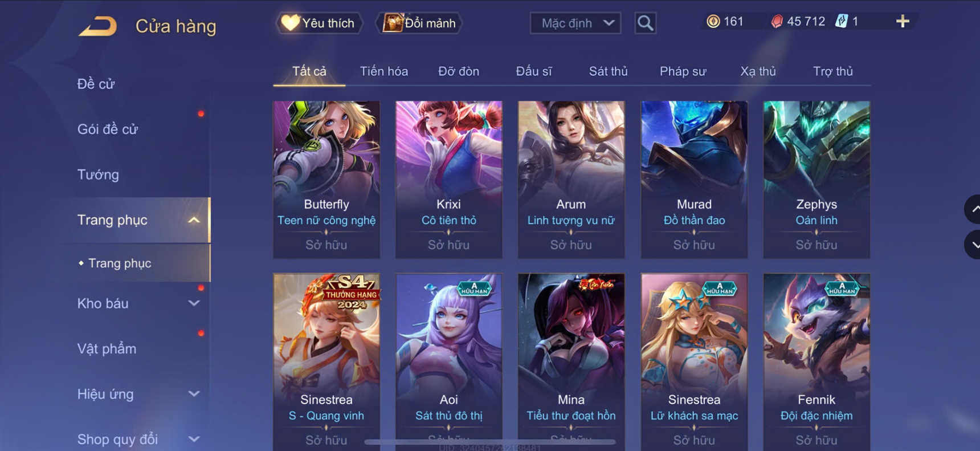Tap the blue ticket icon showing 1

(841, 22)
